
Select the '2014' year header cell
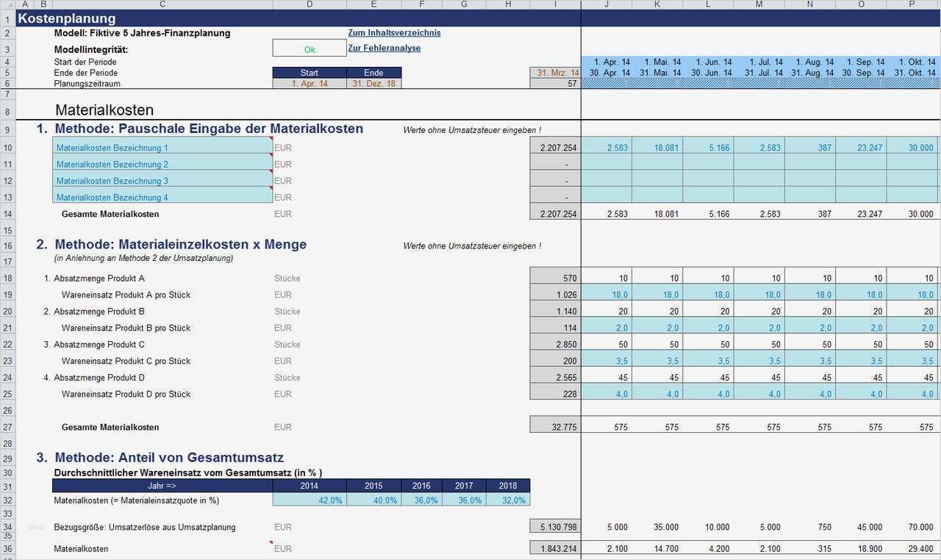click(310, 486)
